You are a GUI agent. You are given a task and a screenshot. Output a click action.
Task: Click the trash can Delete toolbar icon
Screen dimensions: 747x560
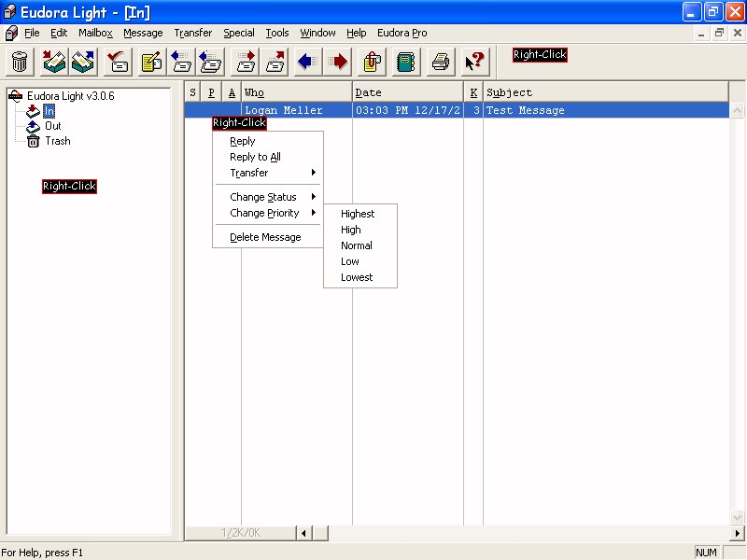tap(20, 62)
